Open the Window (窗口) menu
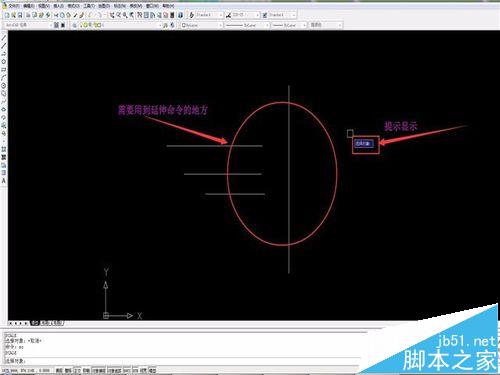500x375 pixels. click(152, 6)
